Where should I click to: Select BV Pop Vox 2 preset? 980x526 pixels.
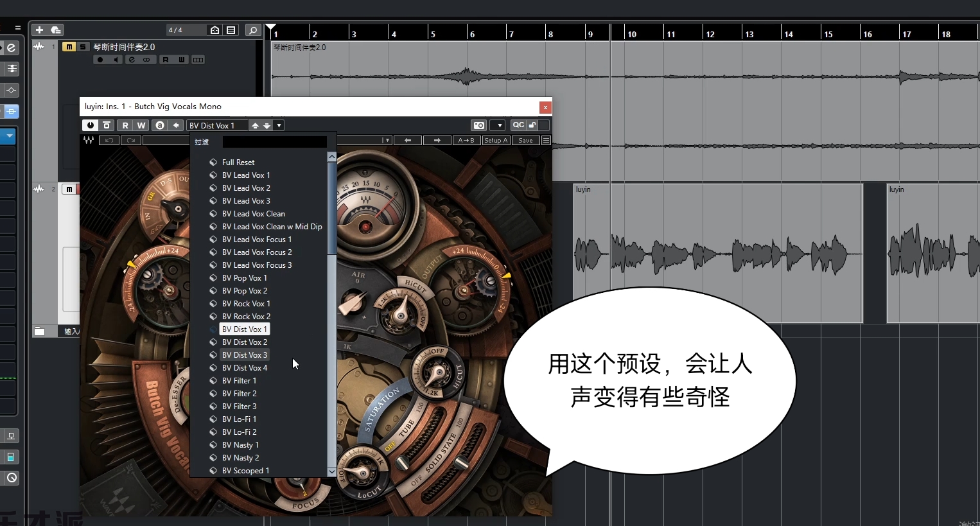click(x=245, y=291)
